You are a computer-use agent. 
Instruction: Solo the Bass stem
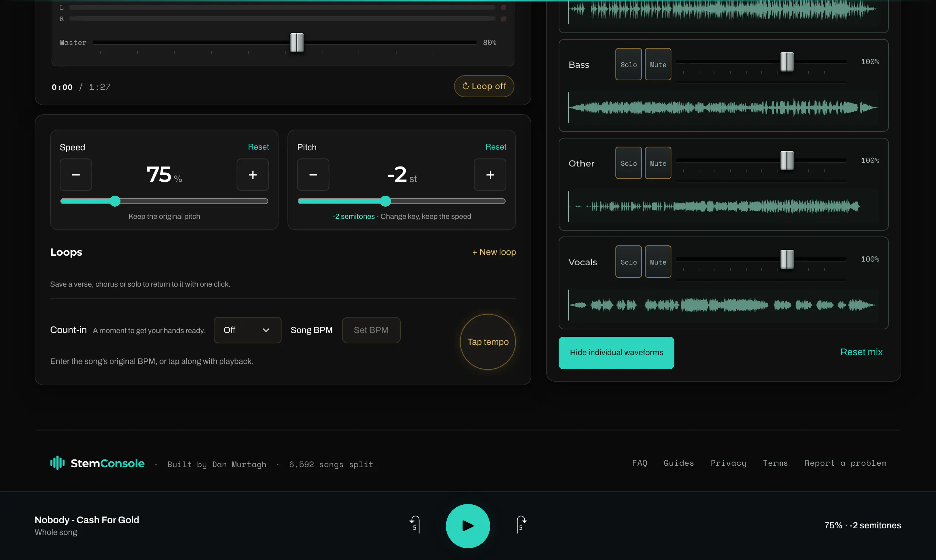point(629,64)
